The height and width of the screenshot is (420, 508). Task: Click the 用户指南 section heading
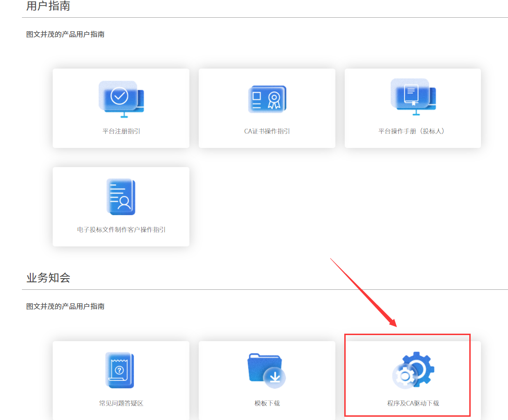coord(48,6)
